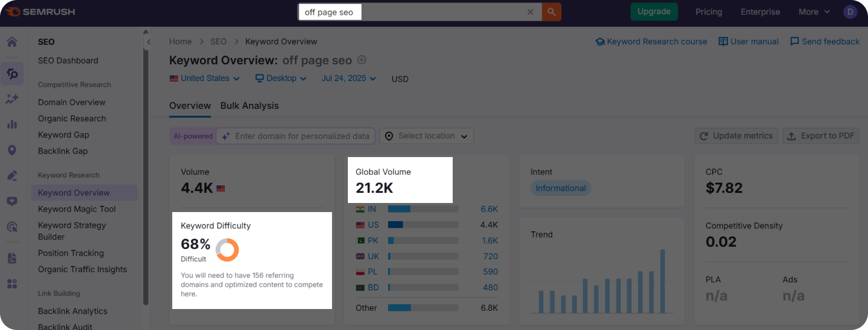Image resolution: width=868 pixels, height=330 pixels.
Task: Open Domain Overview in sidebar
Action: (71, 103)
